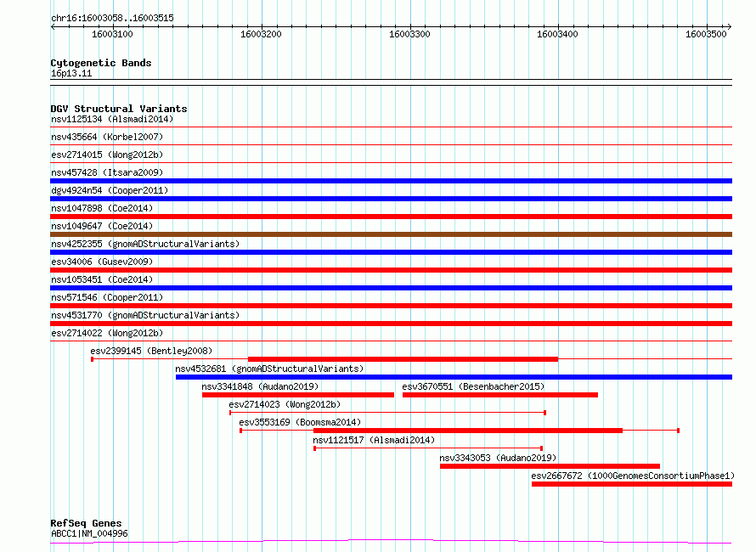The width and height of the screenshot is (756, 552).
Task: Open the RefSeq Genes track title
Action: (86, 523)
